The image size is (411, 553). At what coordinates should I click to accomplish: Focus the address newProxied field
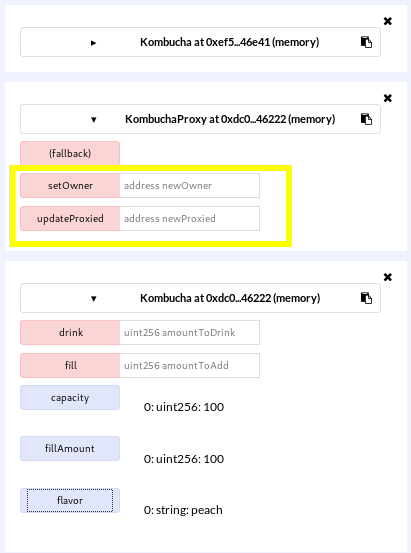(x=189, y=218)
